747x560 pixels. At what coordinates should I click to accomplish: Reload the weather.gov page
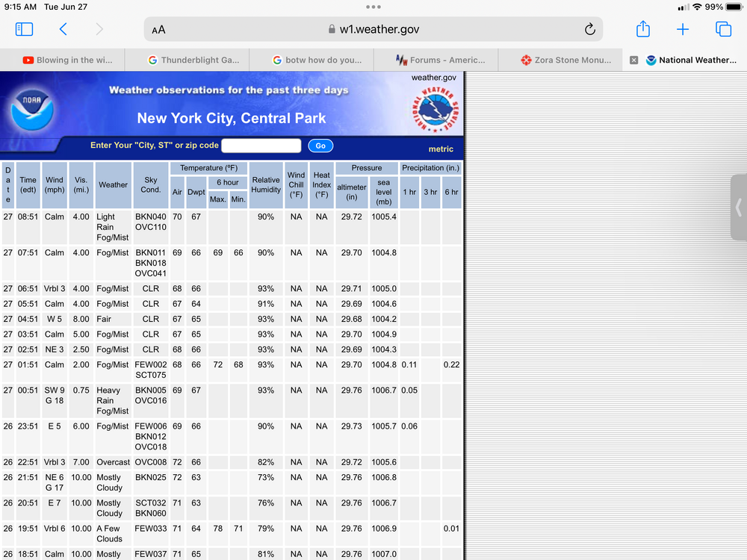(590, 29)
